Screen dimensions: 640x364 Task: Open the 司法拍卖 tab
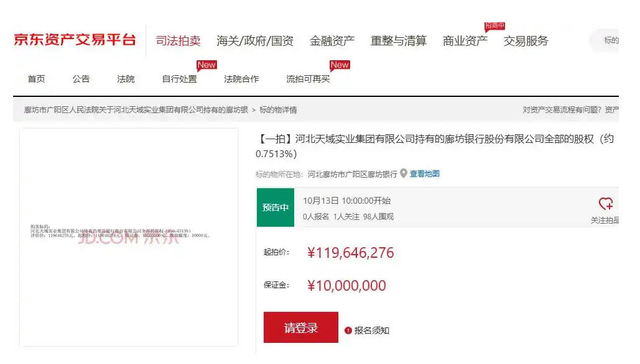(178, 41)
